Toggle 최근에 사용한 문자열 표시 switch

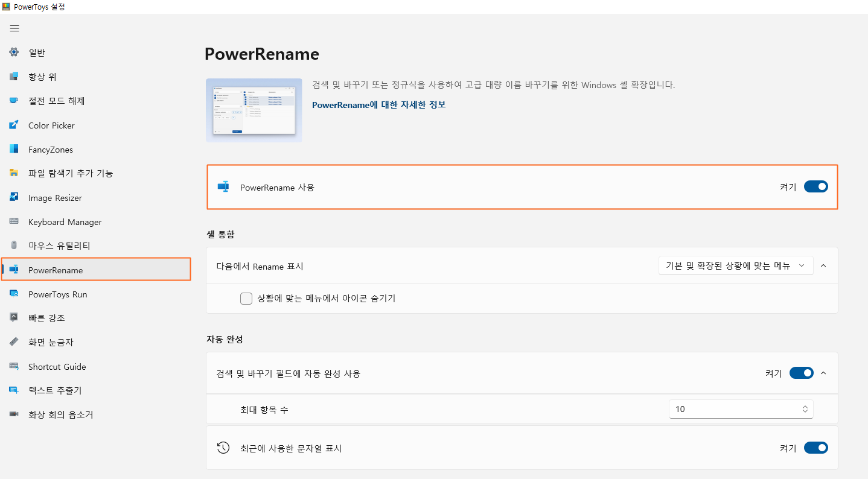pyautogui.click(x=815, y=448)
